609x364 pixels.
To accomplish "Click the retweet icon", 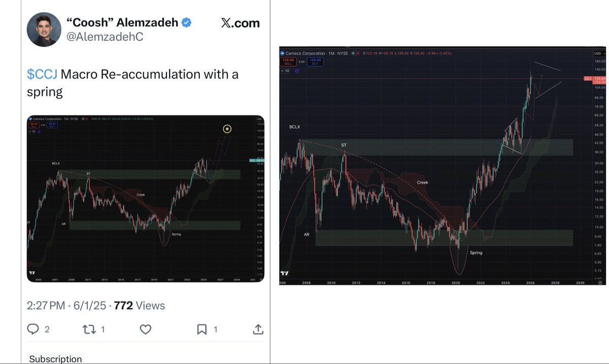I will [88, 329].
